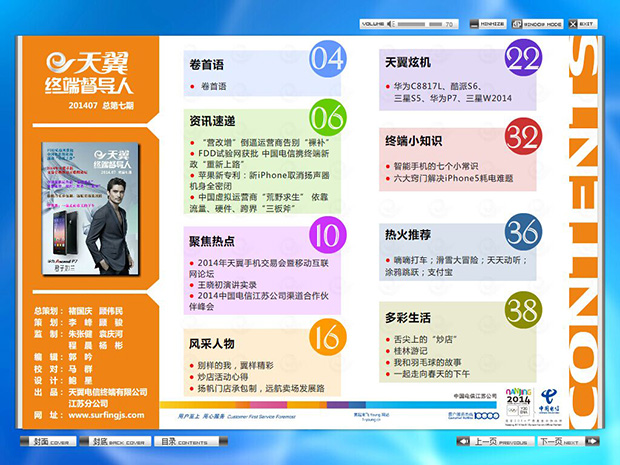The image size is (620, 465).
Task: Open article FDD试验网获批 中国电信携终端新政
Action: (259, 159)
